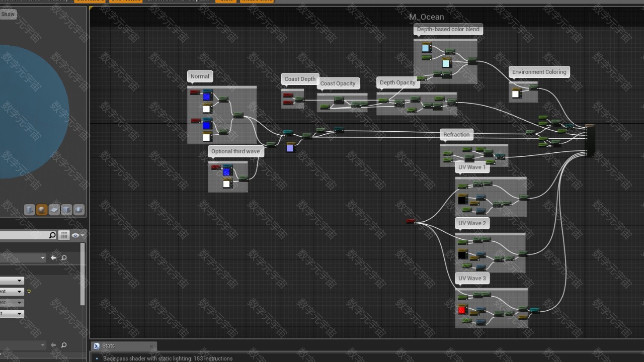644x362 pixels.
Task: Open the lowest property combo box
Action: tap(12, 314)
